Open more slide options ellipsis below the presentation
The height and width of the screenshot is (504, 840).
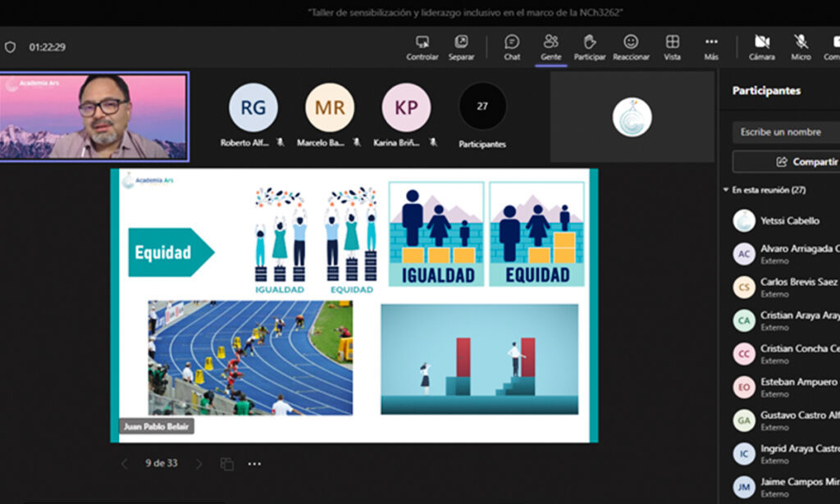click(254, 464)
